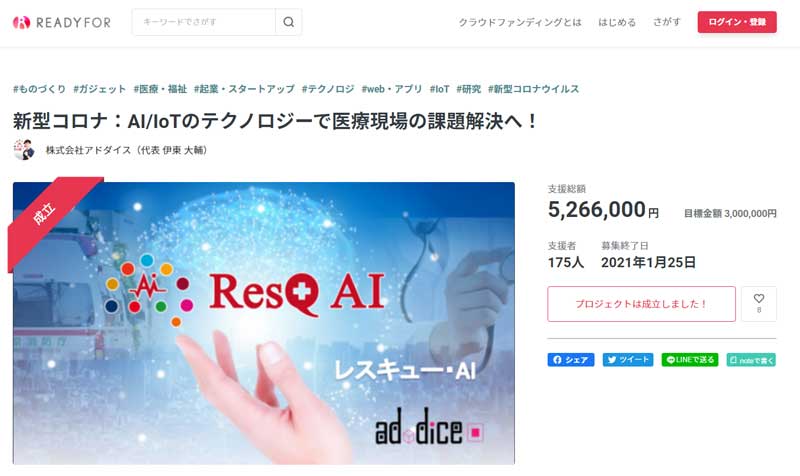Screen dimensions: 800x476
Task: Open the project owner's avatar
Action: click(23, 150)
